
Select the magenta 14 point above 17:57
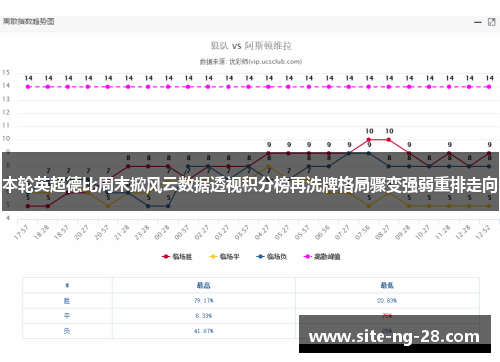pos(28,87)
